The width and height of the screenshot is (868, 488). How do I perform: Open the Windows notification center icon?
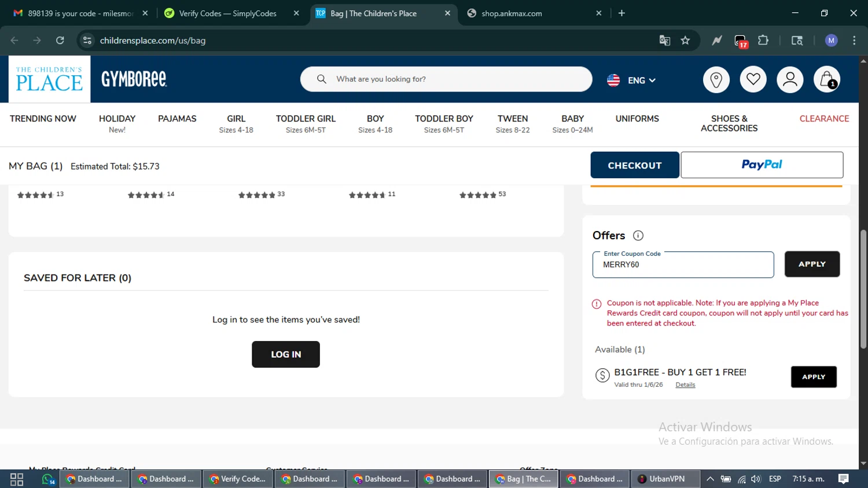(844, 479)
